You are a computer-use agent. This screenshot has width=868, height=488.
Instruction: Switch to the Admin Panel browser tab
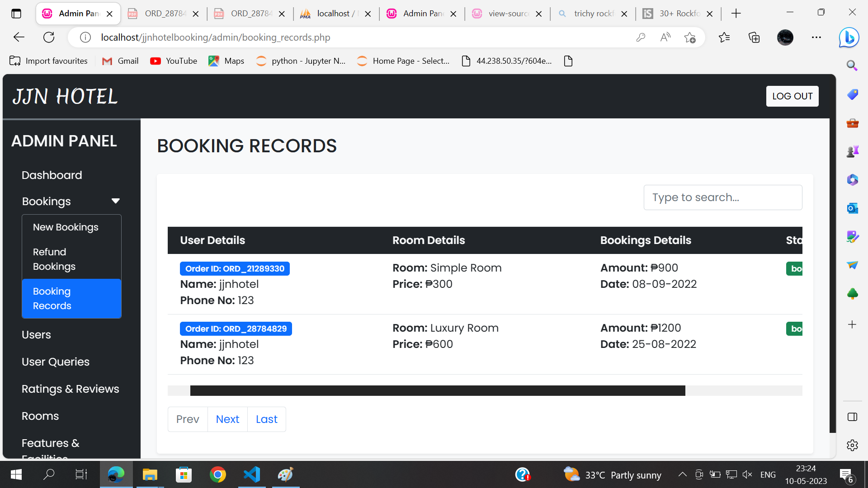[420, 13]
